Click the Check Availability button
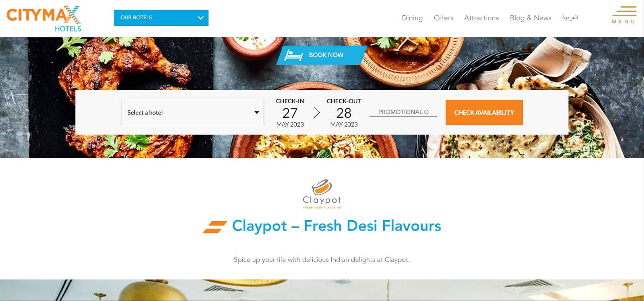This screenshot has height=301, width=644. [484, 112]
